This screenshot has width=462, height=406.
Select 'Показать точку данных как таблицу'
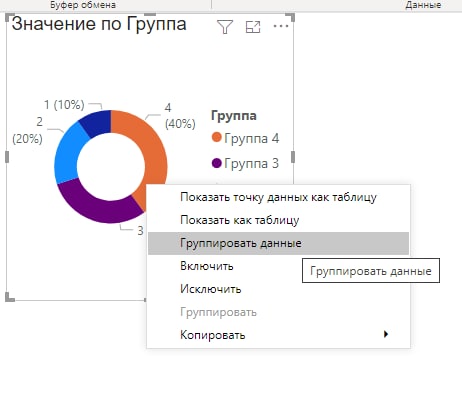pyautogui.click(x=278, y=197)
